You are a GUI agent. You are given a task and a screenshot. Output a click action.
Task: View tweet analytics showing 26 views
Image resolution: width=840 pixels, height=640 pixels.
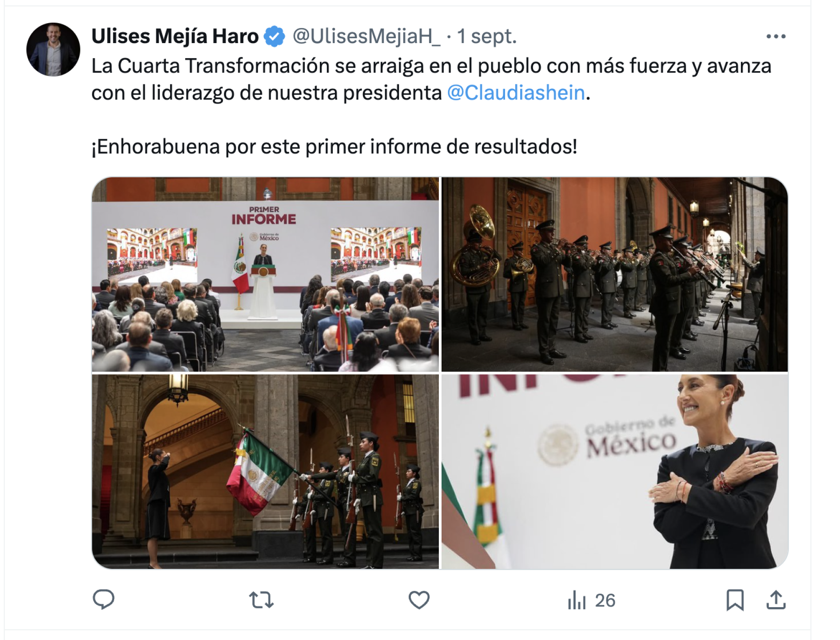[x=591, y=600]
